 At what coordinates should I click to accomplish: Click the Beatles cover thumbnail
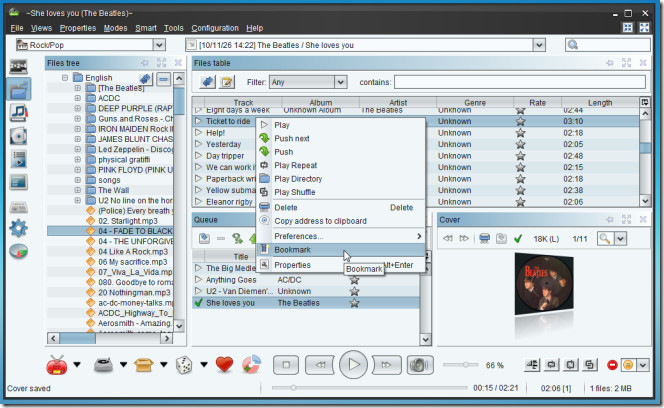(544, 283)
